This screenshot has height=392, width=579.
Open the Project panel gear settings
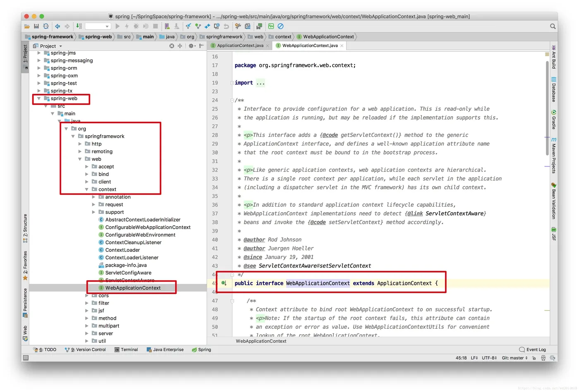click(191, 46)
